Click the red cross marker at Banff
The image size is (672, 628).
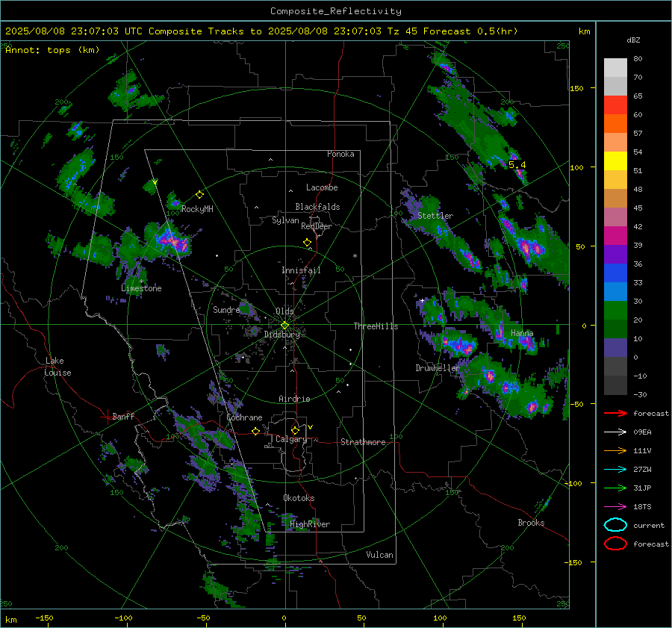click(x=107, y=417)
